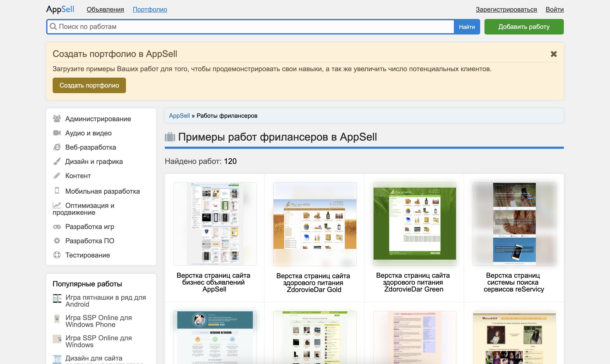Click the Разработка игр gamepad icon
This screenshot has height=364, width=610.
pos(57,227)
